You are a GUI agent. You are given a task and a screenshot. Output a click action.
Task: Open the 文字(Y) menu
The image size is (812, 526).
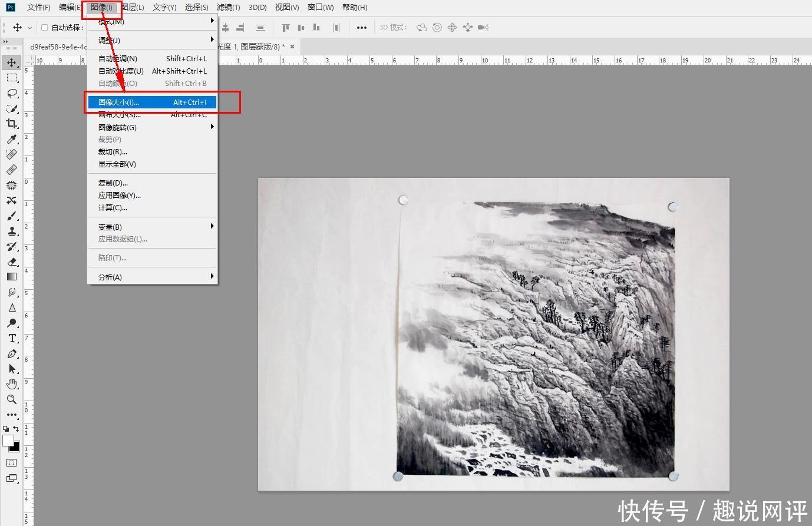(164, 7)
